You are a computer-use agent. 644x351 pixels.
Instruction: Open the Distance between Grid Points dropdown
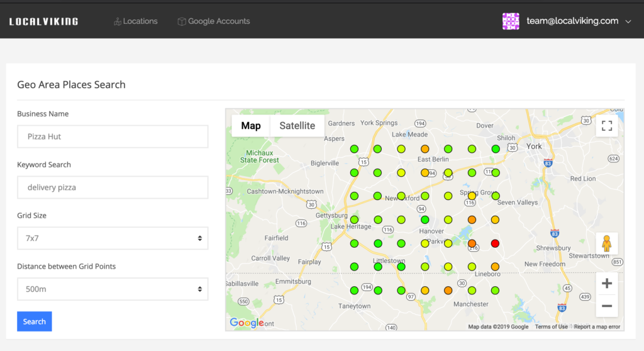(x=113, y=289)
